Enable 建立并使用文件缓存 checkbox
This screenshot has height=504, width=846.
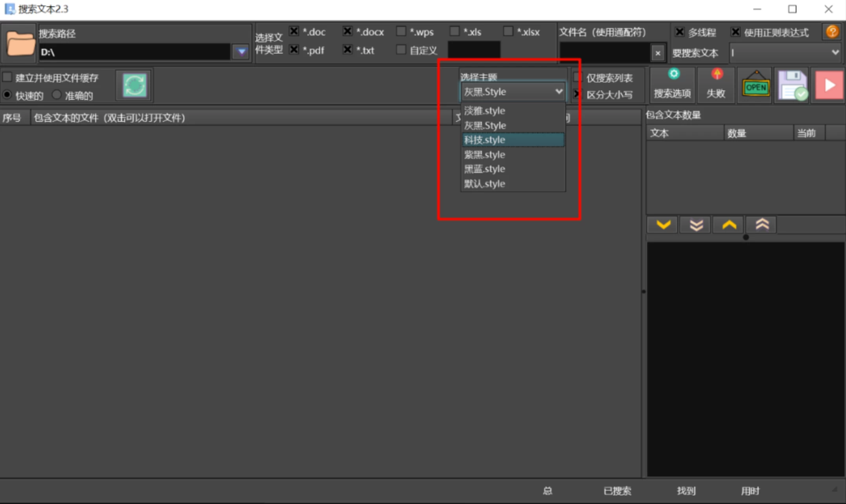click(x=7, y=77)
